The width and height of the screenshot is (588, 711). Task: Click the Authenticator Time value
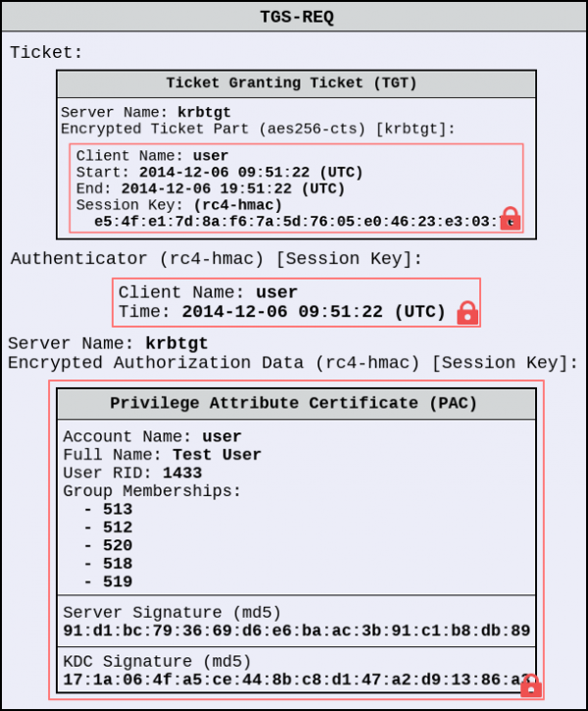click(314, 312)
